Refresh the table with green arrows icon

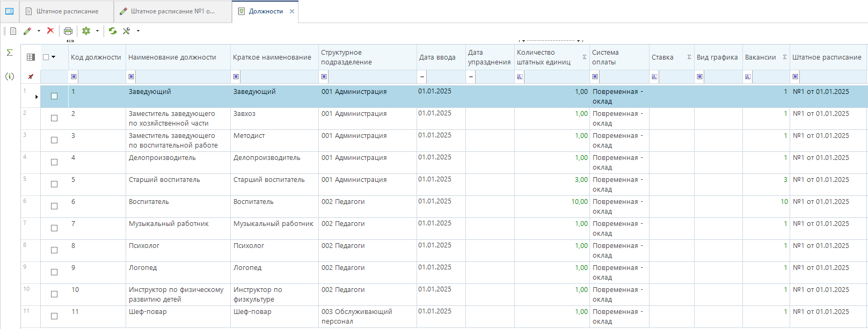pyautogui.click(x=113, y=31)
